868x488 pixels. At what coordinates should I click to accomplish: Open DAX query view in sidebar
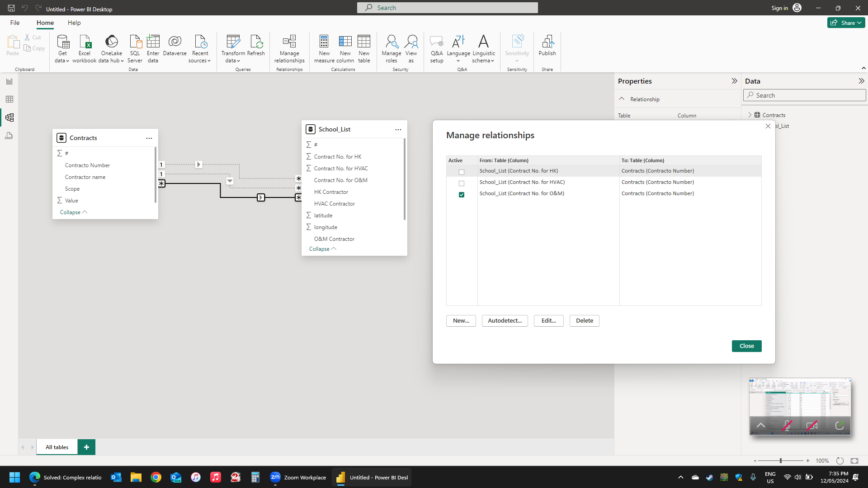tap(9, 136)
